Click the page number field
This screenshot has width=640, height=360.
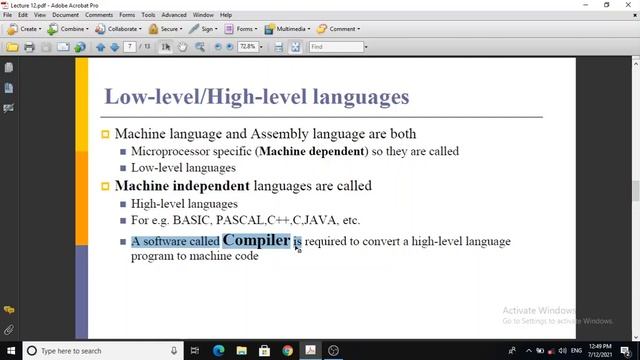coord(130,47)
